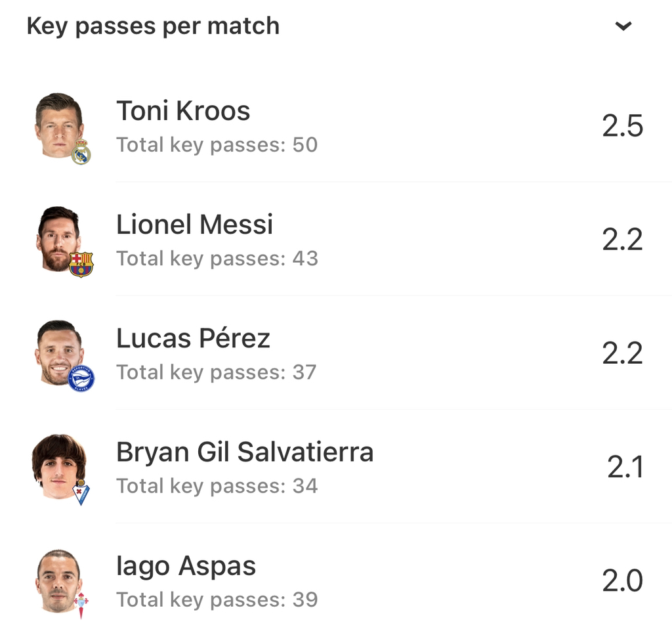Screen dimensions: 672x633
Task: Tap Bryan Gil's headshot
Action: point(58,465)
